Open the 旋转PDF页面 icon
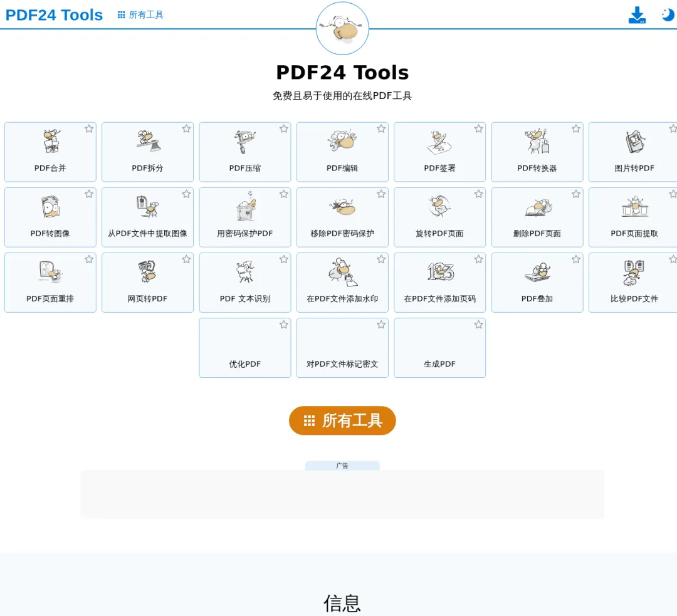 pos(439,206)
